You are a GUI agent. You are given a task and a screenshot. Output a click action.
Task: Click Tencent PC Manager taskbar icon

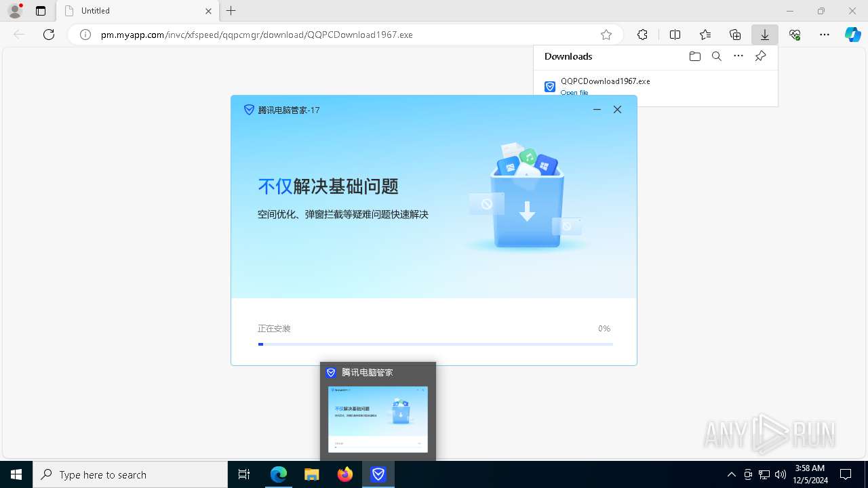tap(378, 474)
